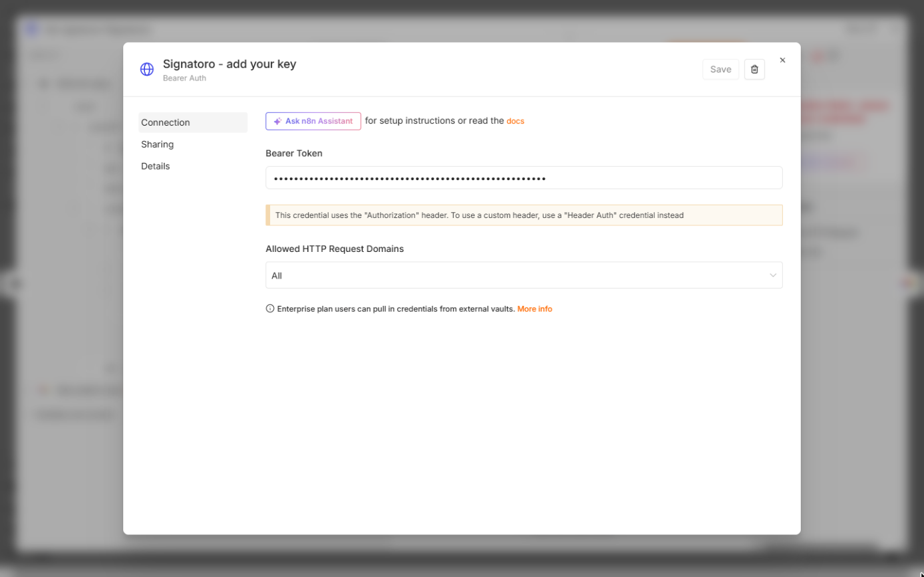924x577 pixels.
Task: Click the 'Signatoro - add your key' title to rename
Action: click(x=230, y=64)
